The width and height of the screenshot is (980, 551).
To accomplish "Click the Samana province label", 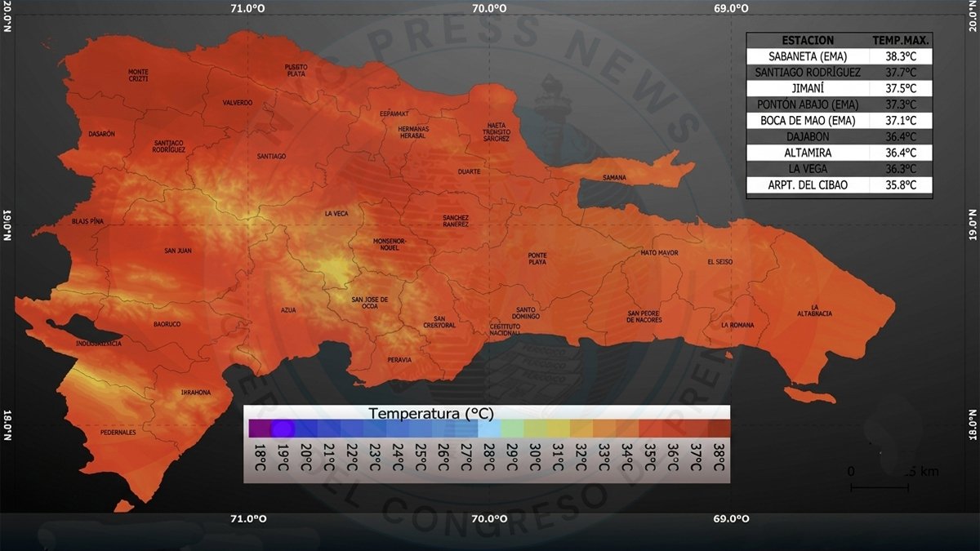I will (614, 177).
